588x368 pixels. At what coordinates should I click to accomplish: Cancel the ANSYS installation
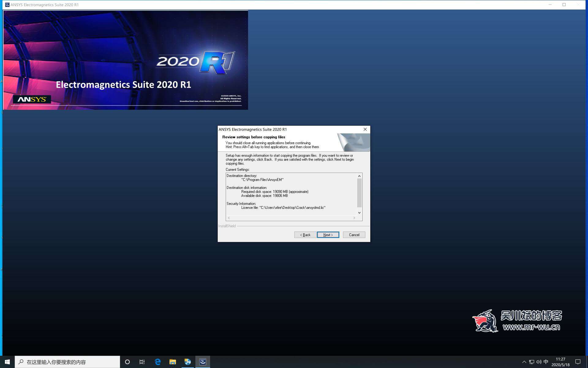[354, 235]
